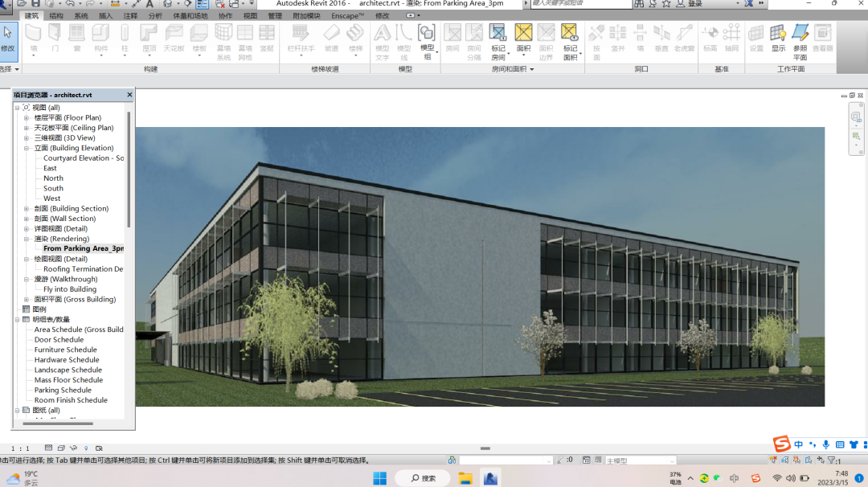Open Revit from the Windows taskbar
868x487 pixels.
click(489, 478)
